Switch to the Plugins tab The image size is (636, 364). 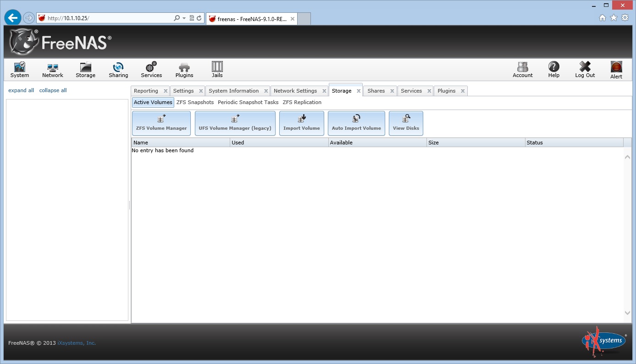pyautogui.click(x=447, y=91)
